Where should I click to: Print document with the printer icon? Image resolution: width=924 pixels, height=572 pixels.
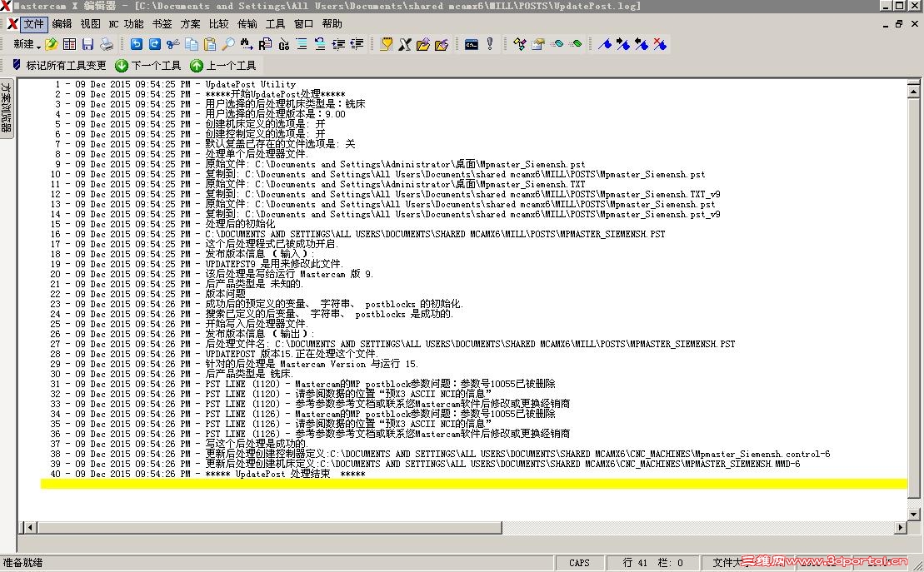107,44
